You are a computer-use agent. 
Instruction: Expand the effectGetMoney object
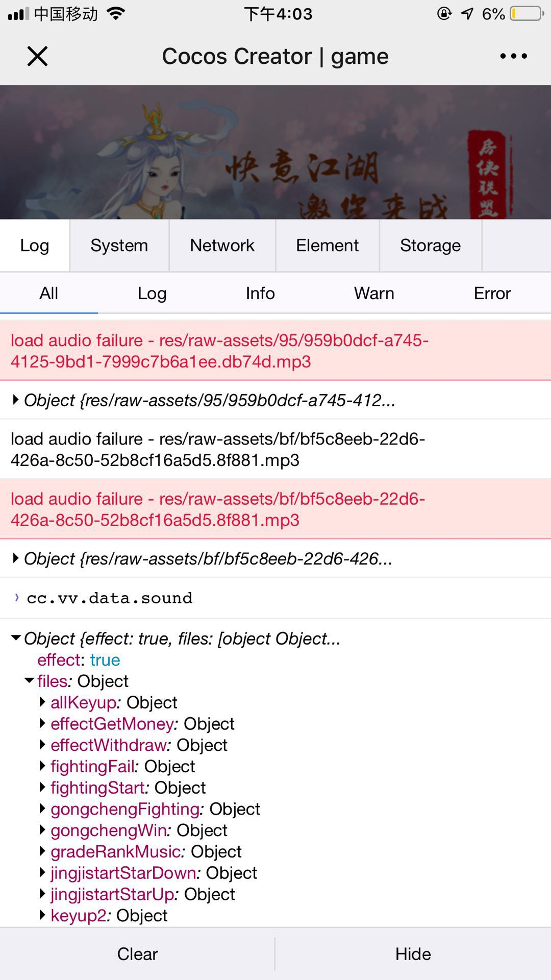click(43, 724)
